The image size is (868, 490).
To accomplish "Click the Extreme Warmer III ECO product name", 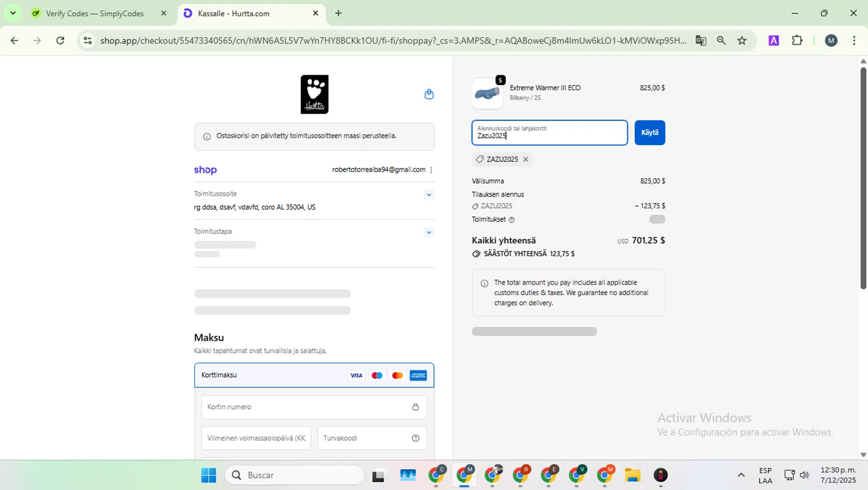I will pos(545,88).
